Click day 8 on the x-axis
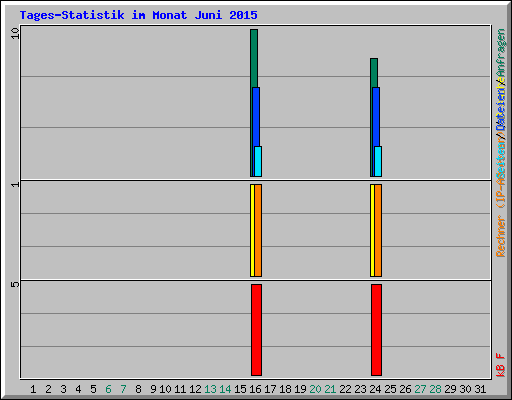Screen dimensions: 512x400 [138, 389]
